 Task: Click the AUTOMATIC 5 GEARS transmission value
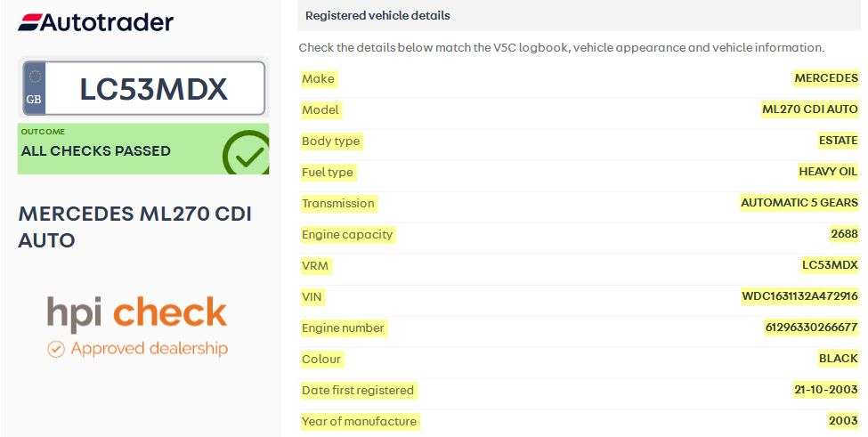point(799,203)
